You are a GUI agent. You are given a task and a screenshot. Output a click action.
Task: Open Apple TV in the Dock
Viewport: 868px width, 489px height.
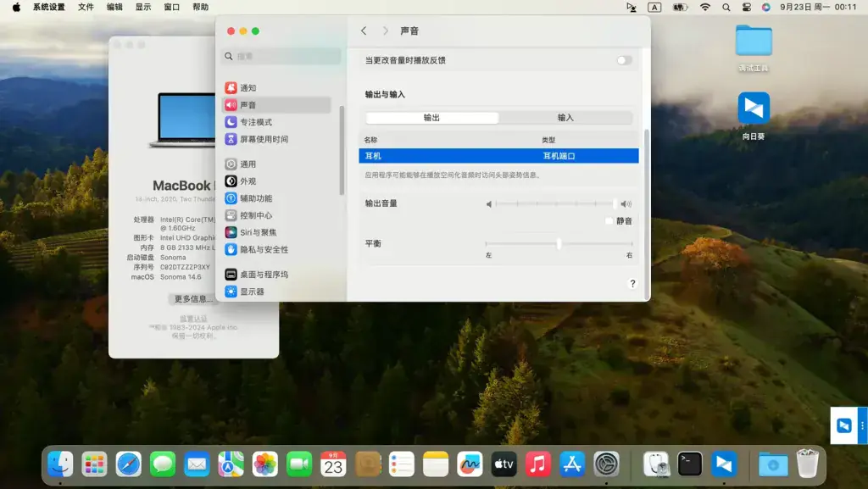point(504,464)
